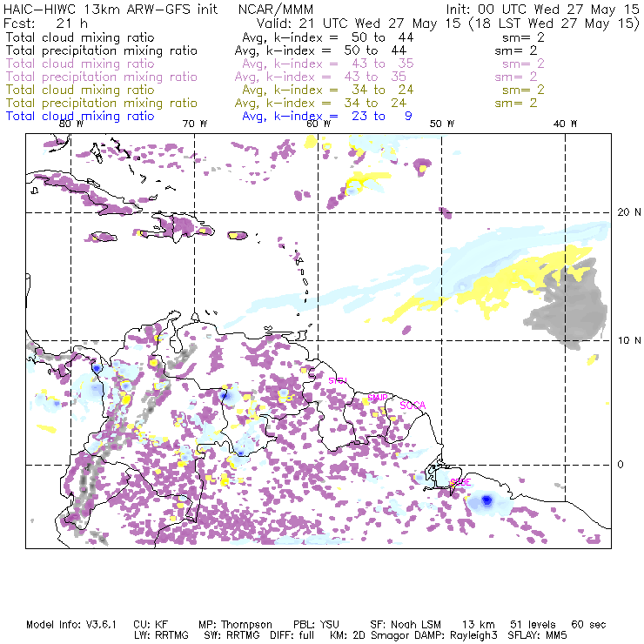Screen dimensions: 644x644
Task: Click the 'DAMP: Rayleigh3' damping text
Action: (456, 635)
